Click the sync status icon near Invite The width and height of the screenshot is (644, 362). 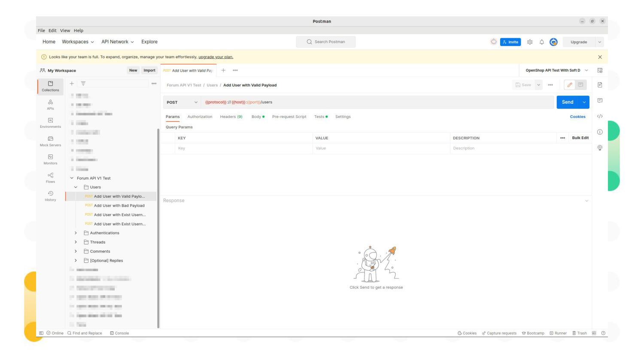coord(494,42)
